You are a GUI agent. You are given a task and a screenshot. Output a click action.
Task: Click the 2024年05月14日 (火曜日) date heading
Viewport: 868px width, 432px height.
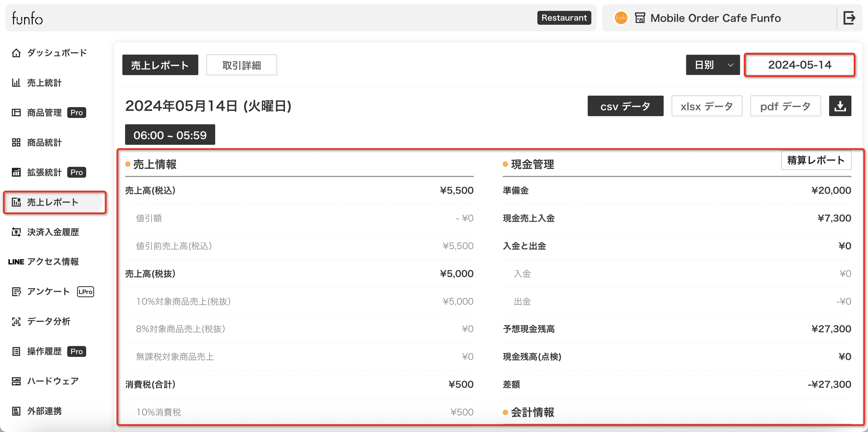208,106
